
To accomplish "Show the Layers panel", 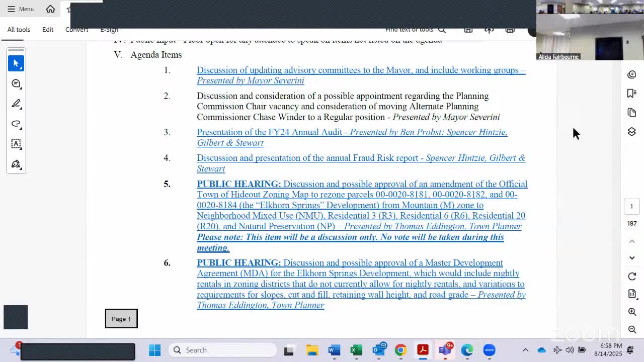I will 632,132.
